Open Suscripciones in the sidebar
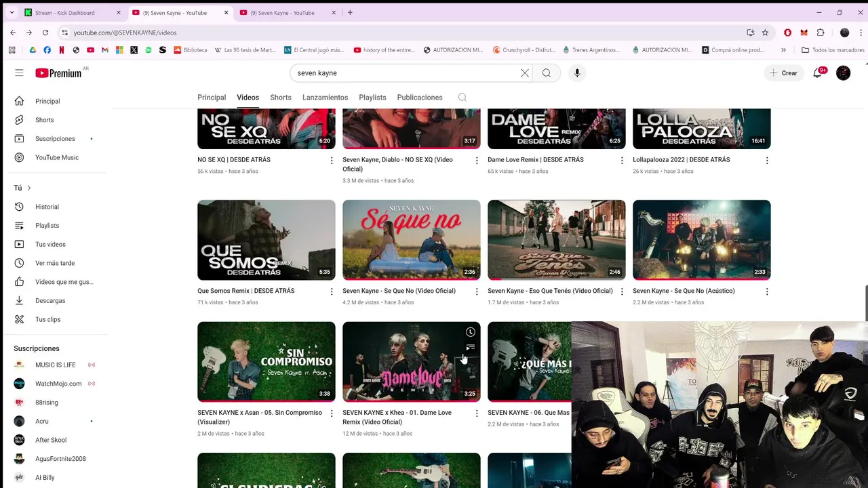This screenshot has height=488, width=868. [x=54, y=139]
